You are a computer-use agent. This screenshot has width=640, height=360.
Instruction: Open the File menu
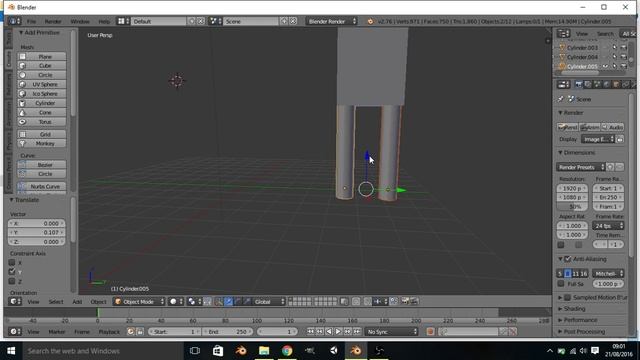pyautogui.click(x=31, y=21)
